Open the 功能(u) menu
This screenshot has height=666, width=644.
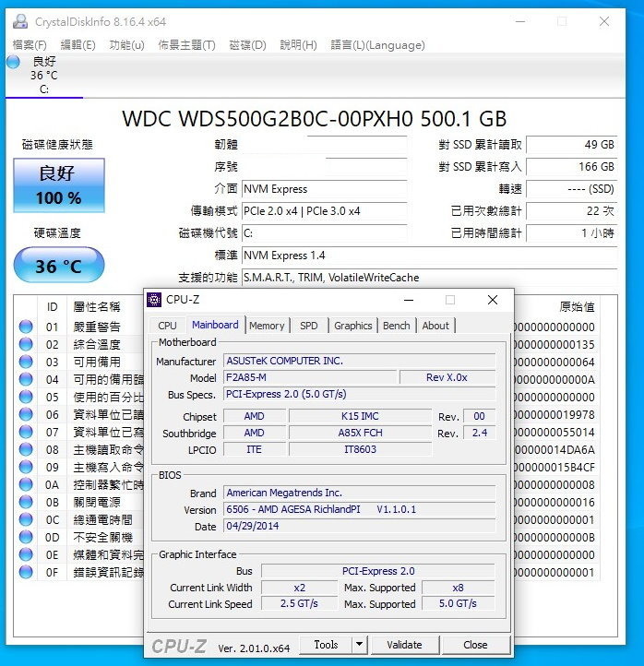coord(126,45)
